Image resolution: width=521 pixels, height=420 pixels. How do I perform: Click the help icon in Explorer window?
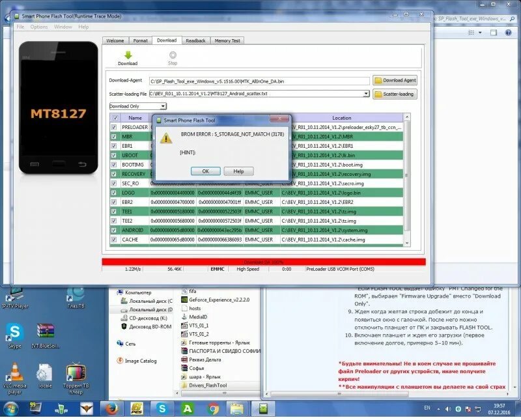[509, 33]
